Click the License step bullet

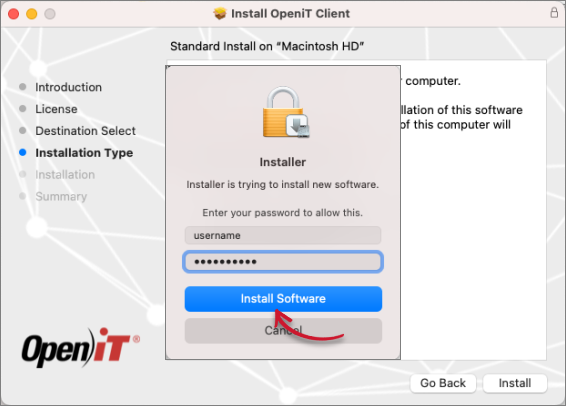23,109
